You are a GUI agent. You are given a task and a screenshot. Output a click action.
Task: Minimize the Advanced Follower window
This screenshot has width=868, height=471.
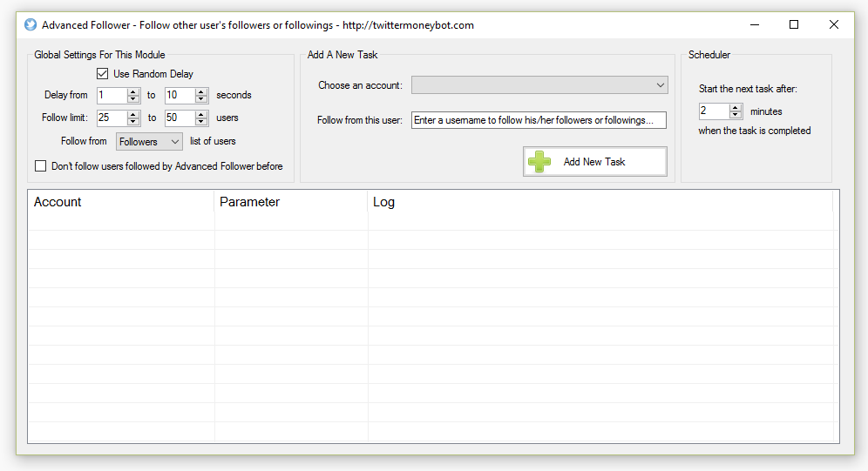(x=755, y=25)
